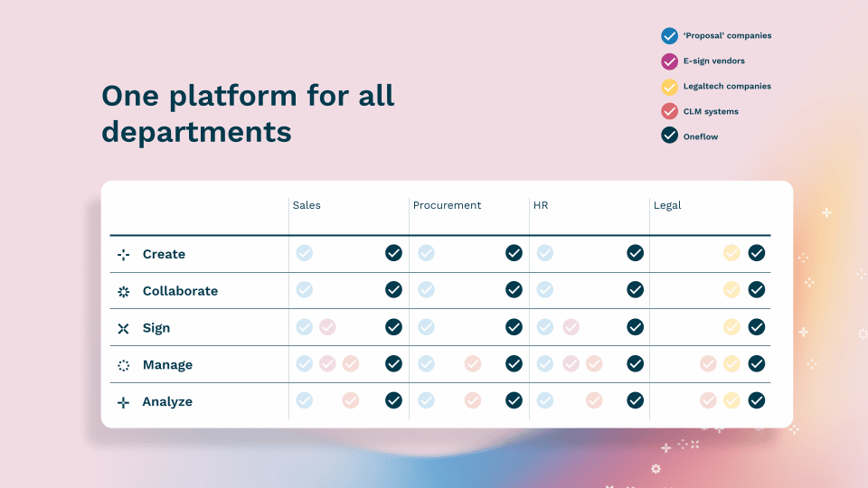Click the Analyze row label
This screenshot has width=868, height=488.
tap(167, 401)
